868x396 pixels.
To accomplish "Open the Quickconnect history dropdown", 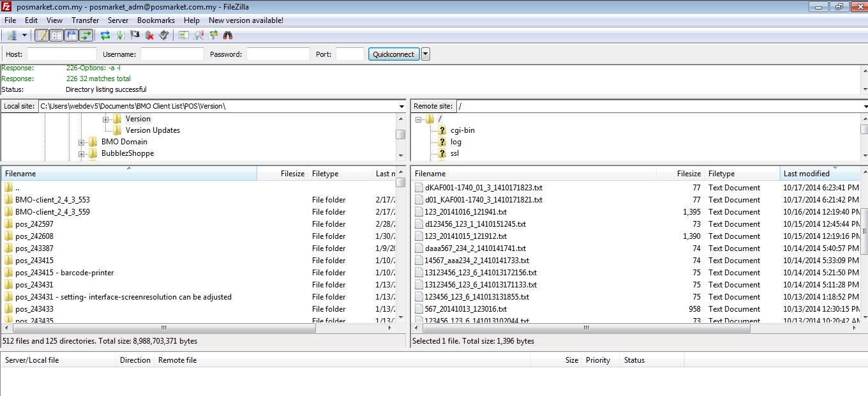I will 426,54.
